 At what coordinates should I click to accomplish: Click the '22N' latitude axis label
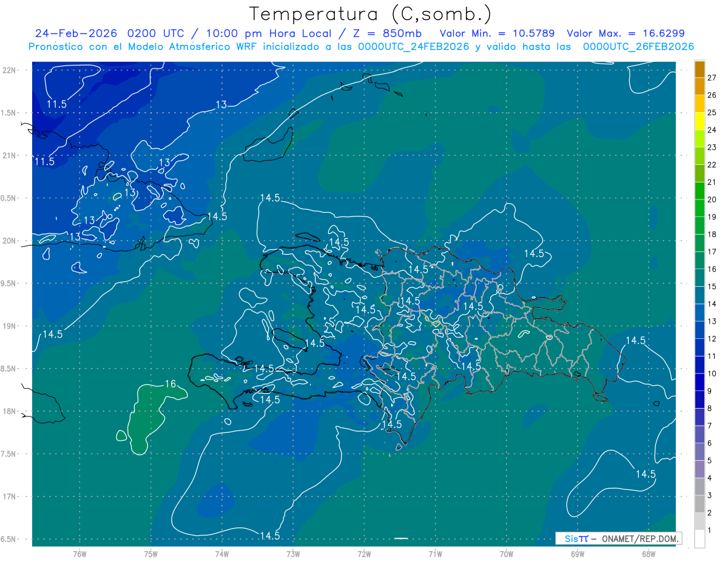point(10,70)
